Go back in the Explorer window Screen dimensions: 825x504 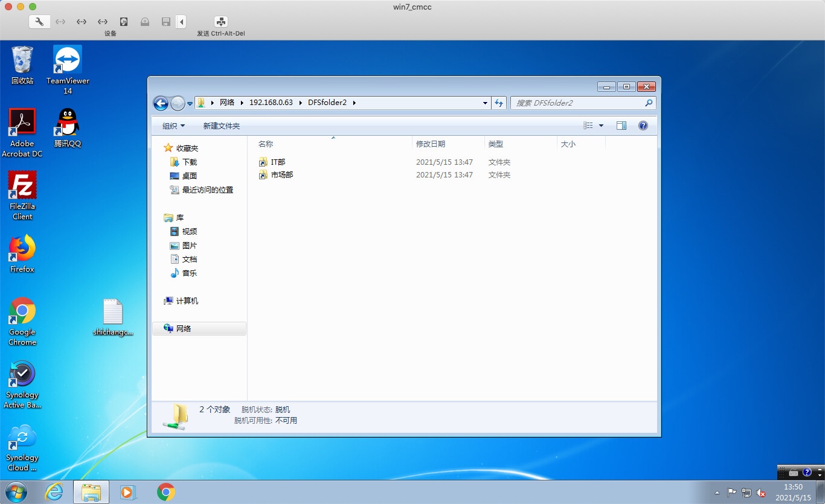pyautogui.click(x=161, y=103)
